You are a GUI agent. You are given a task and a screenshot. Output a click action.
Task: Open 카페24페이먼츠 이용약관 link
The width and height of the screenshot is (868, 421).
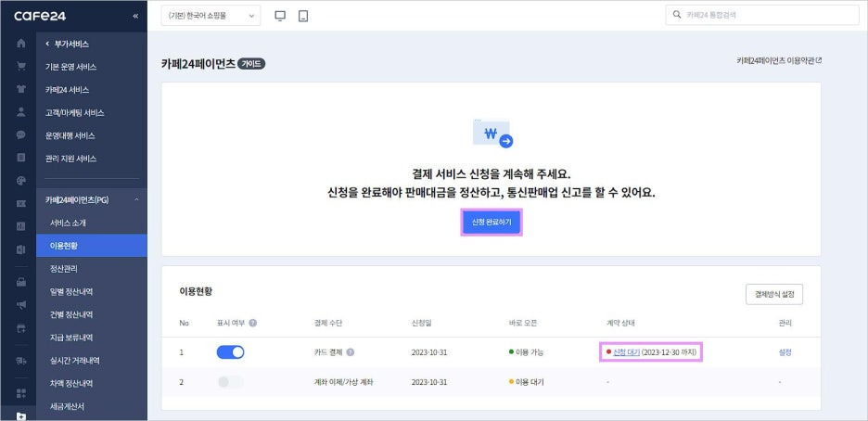coord(779,60)
